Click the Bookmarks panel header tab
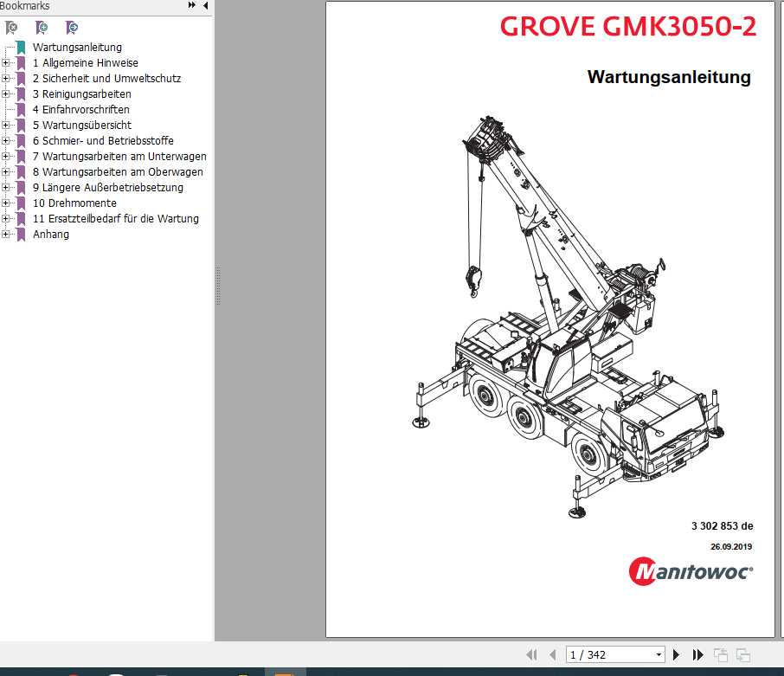Viewport: 784px width, 676px height. [x=26, y=6]
